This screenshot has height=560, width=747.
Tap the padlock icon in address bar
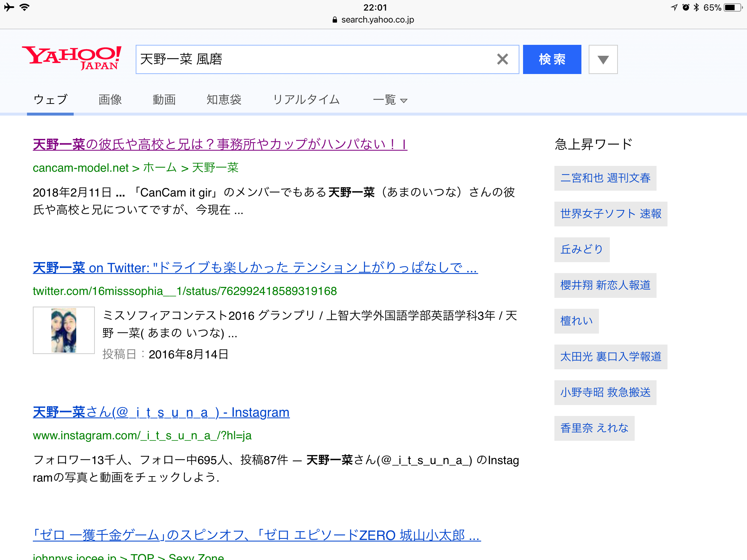pos(335,20)
